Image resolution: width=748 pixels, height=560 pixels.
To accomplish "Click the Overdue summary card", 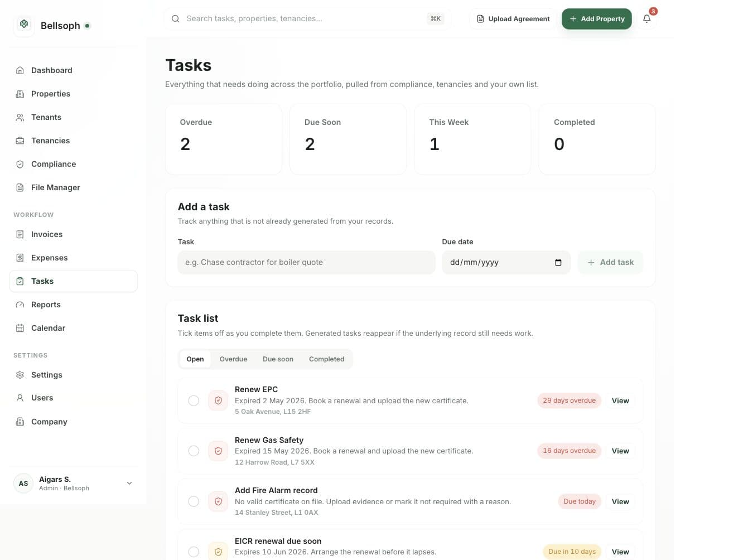I will tap(224, 139).
